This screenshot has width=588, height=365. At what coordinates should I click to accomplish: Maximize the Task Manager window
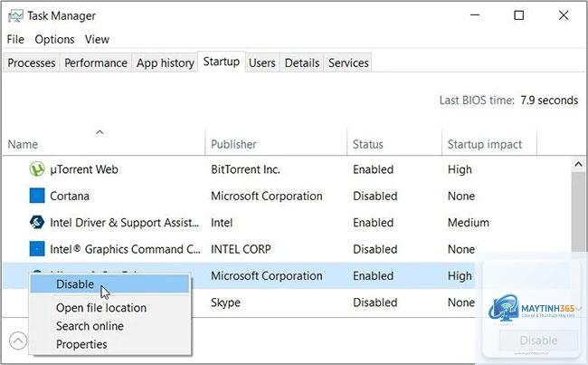[519, 15]
